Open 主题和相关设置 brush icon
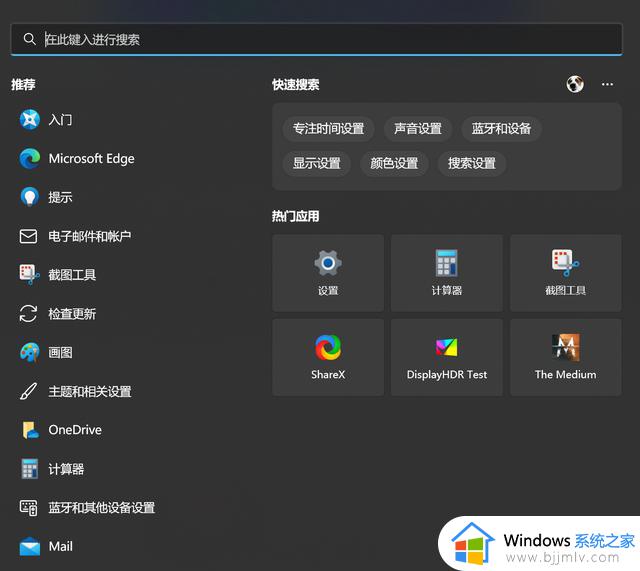Image resolution: width=640 pixels, height=571 pixels. pyautogui.click(x=29, y=391)
